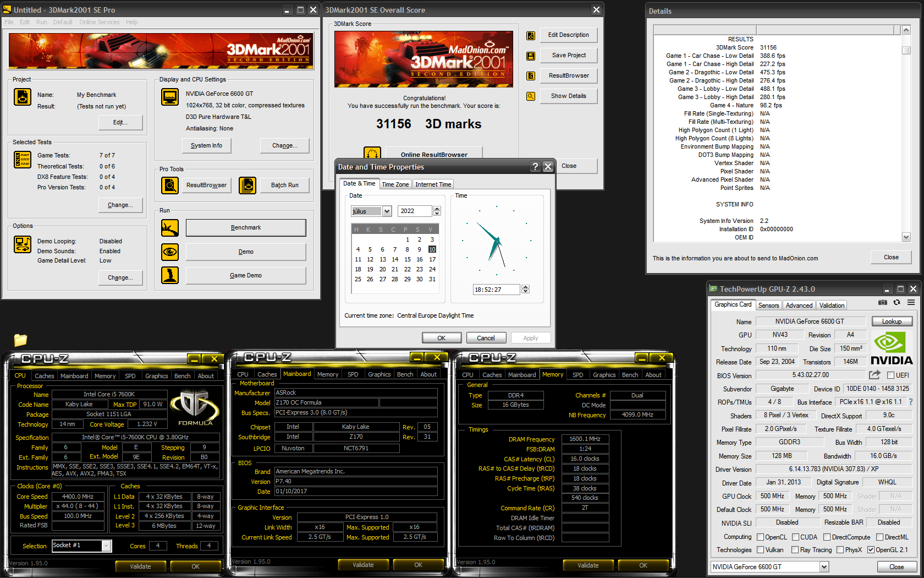Click the System Info button

coord(206,146)
